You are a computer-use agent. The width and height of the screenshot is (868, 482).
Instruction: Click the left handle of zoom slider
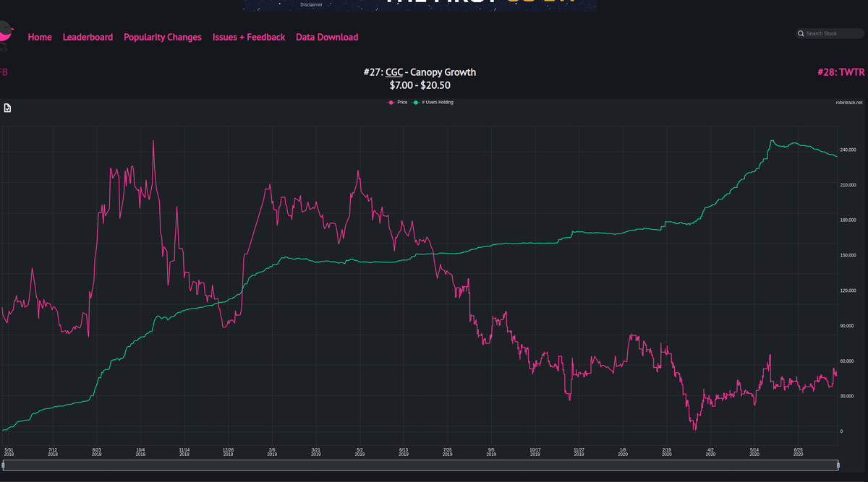(4, 465)
